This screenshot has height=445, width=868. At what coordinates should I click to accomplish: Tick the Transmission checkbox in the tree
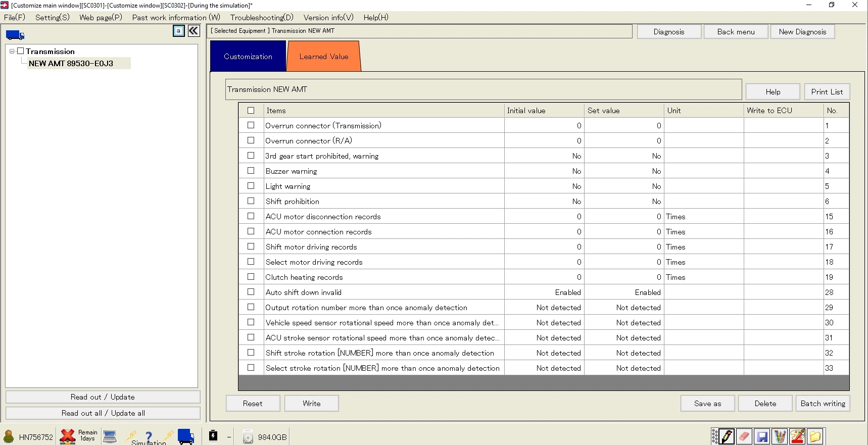point(21,51)
